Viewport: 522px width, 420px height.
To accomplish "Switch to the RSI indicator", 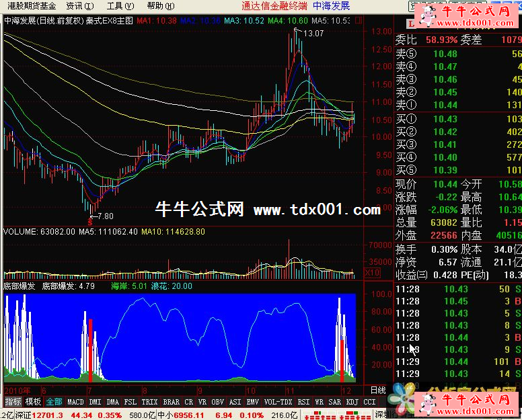I will pyautogui.click(x=303, y=402).
